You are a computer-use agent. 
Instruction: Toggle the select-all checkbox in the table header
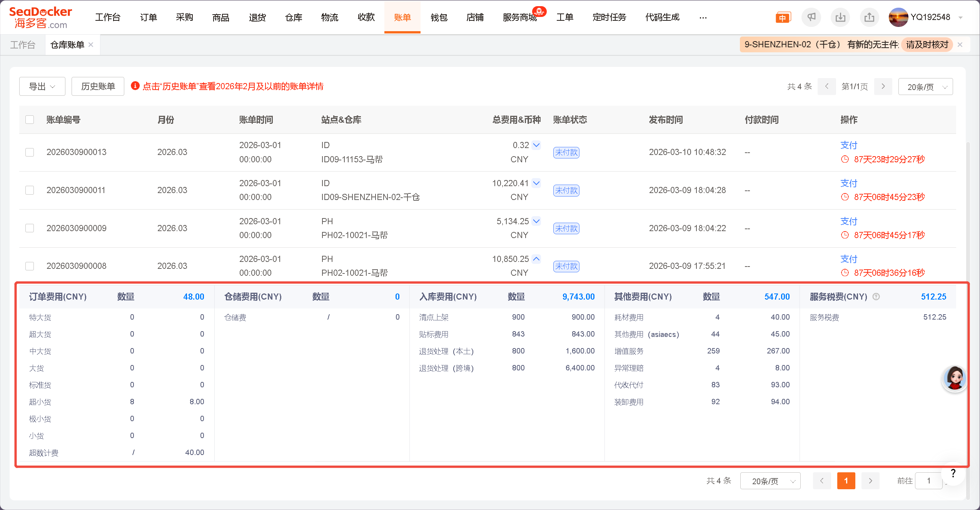(x=30, y=120)
